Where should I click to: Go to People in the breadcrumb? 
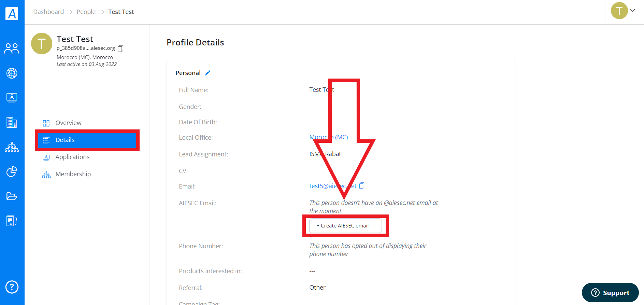(x=86, y=12)
